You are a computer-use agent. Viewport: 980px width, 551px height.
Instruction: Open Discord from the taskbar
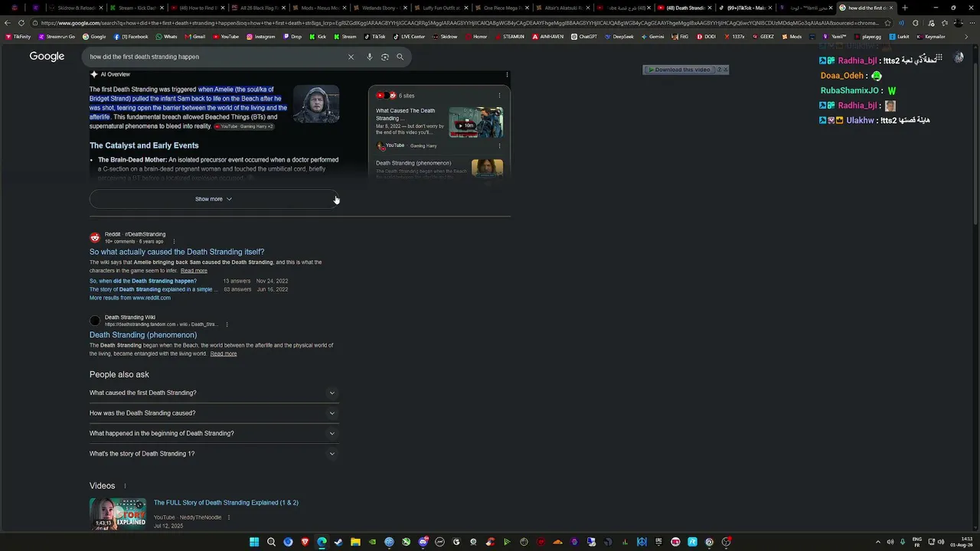[423, 542]
